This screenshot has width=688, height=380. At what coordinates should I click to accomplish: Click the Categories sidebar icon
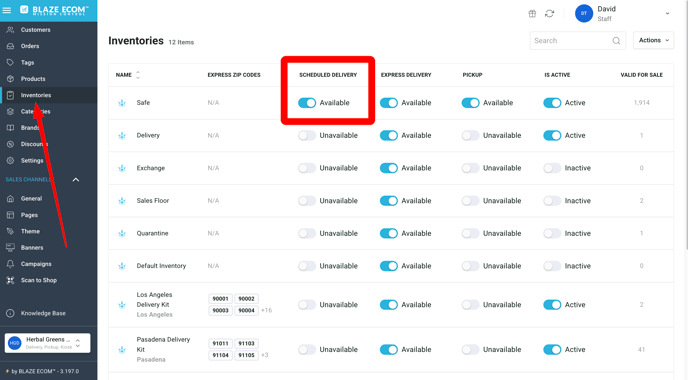coord(11,111)
